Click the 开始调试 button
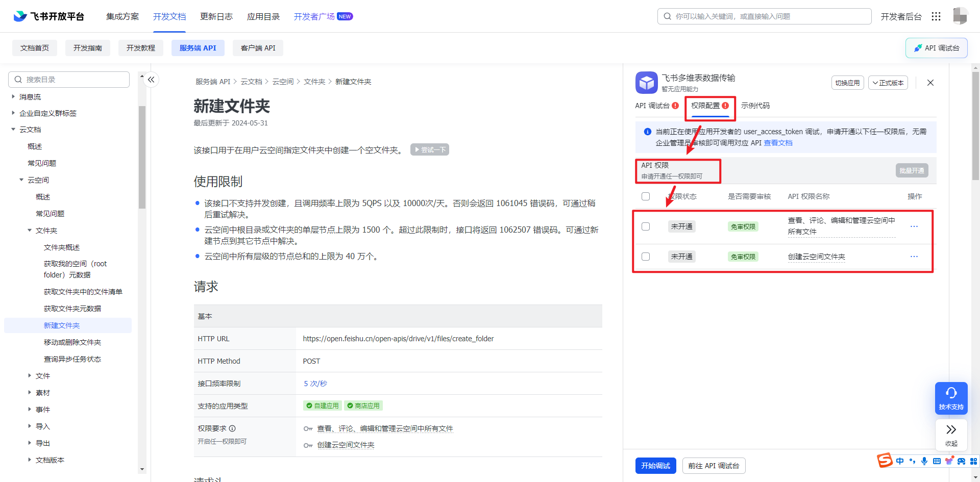980x482 pixels. (656, 466)
